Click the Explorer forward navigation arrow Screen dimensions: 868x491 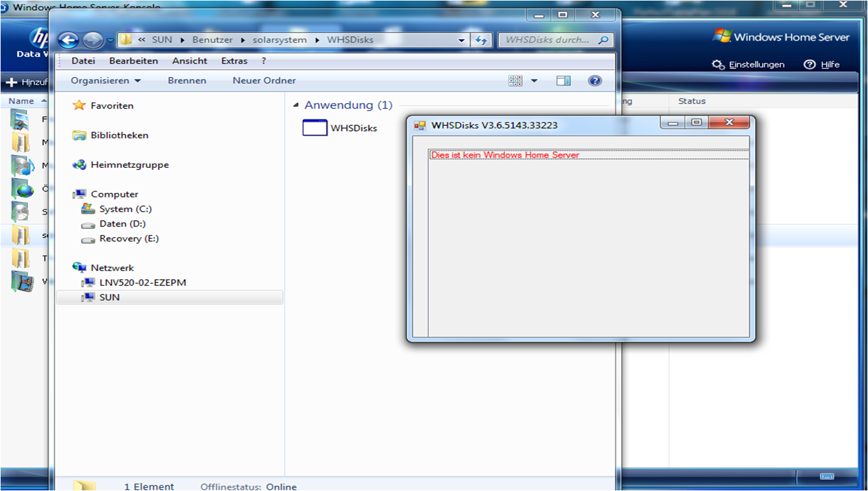click(92, 40)
